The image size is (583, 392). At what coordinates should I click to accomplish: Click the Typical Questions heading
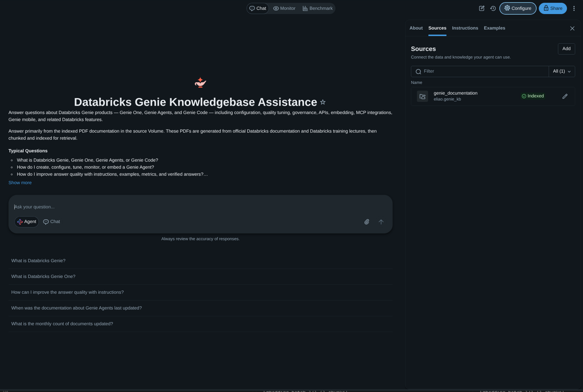pos(28,151)
